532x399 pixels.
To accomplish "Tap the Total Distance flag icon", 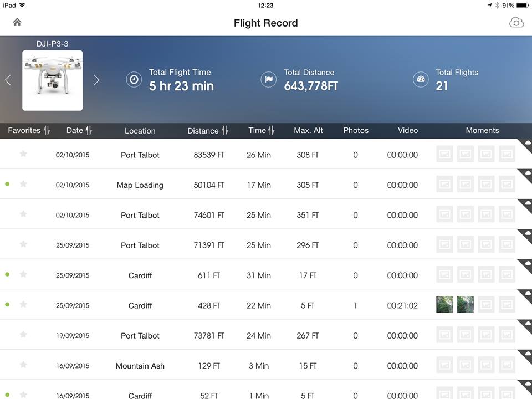I will click(x=268, y=80).
